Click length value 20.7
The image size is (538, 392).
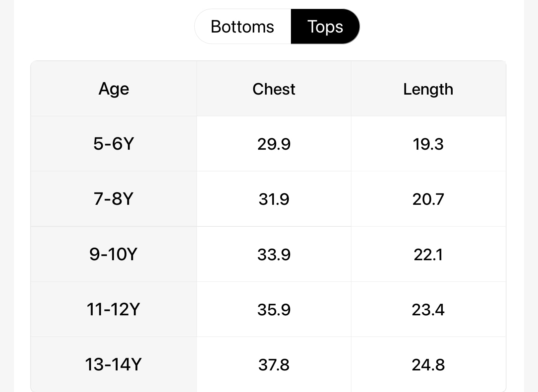tap(428, 199)
